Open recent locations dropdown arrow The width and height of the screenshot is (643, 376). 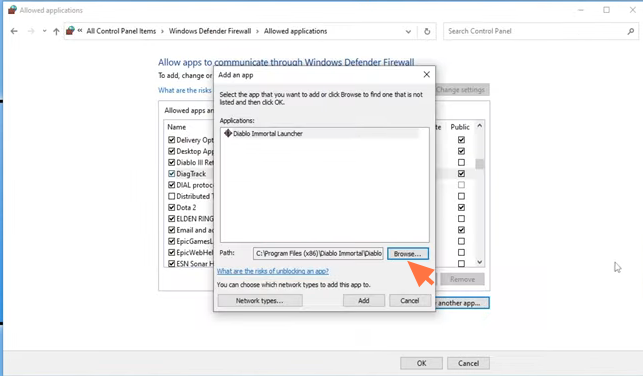tap(44, 31)
